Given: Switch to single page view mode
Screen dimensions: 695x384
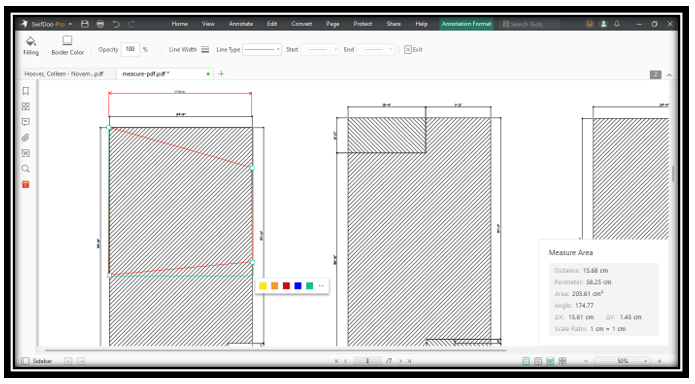Looking at the screenshot, I should [x=526, y=361].
